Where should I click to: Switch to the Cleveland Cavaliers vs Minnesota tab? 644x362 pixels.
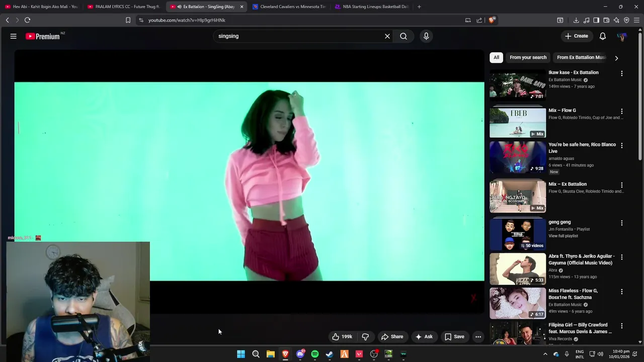tap(290, 7)
